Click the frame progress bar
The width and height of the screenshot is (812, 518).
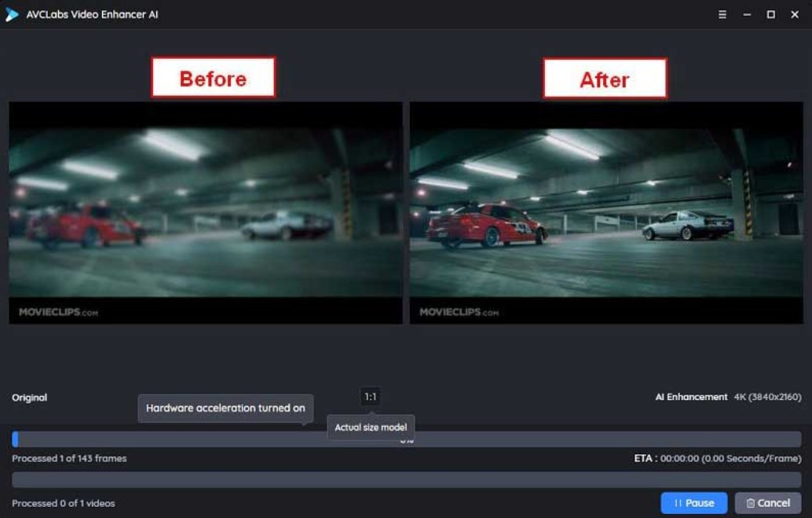coord(407,439)
